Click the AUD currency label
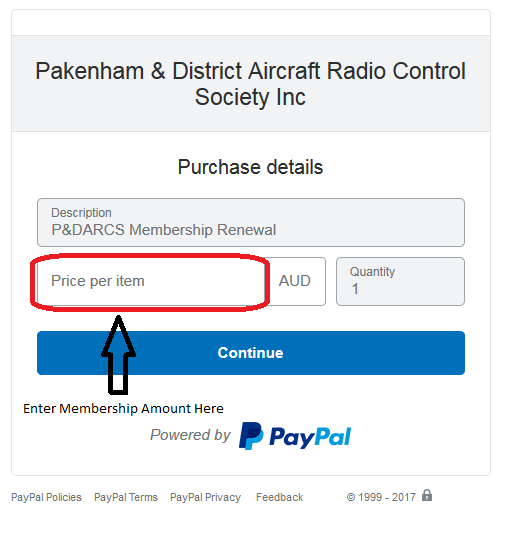The height and width of the screenshot is (542, 513). pyautogui.click(x=295, y=281)
